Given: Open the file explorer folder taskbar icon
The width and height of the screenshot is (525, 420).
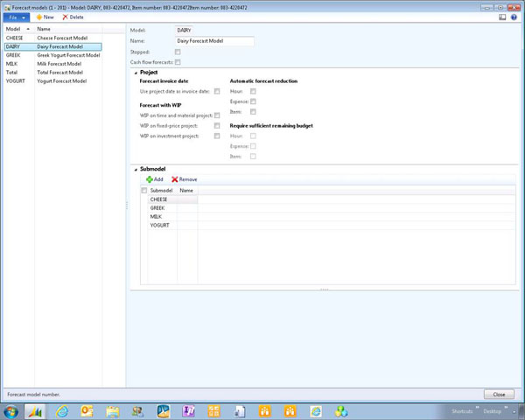Looking at the screenshot, I should click(x=113, y=411).
